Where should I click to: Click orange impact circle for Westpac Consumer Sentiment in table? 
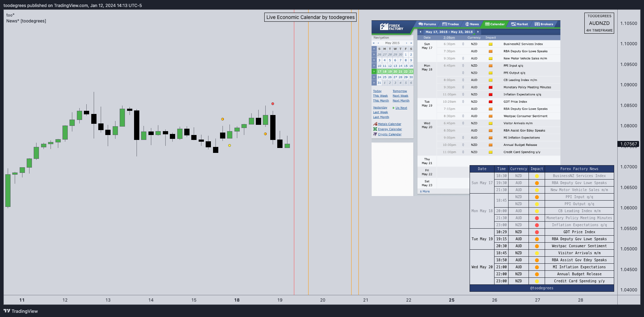coord(537,246)
